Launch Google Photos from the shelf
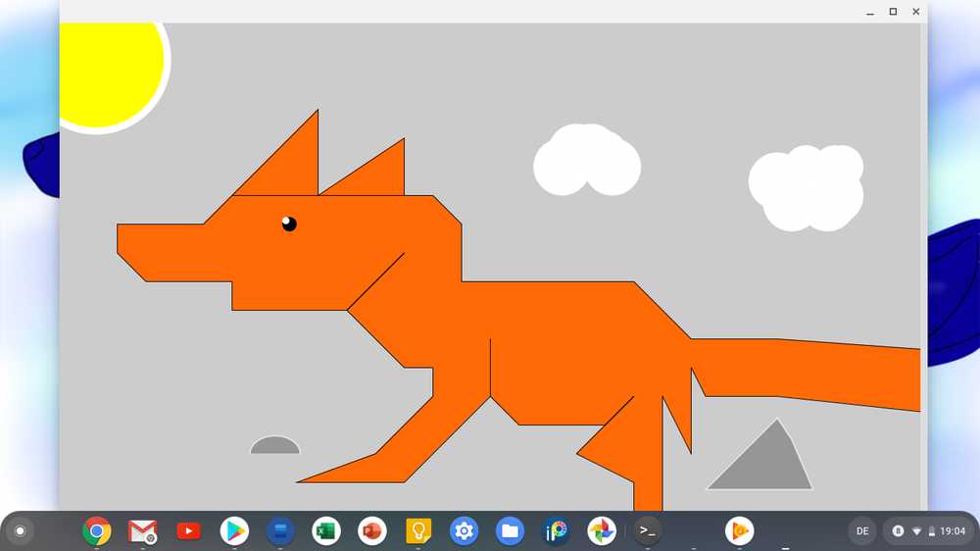The image size is (980, 551). (x=602, y=530)
